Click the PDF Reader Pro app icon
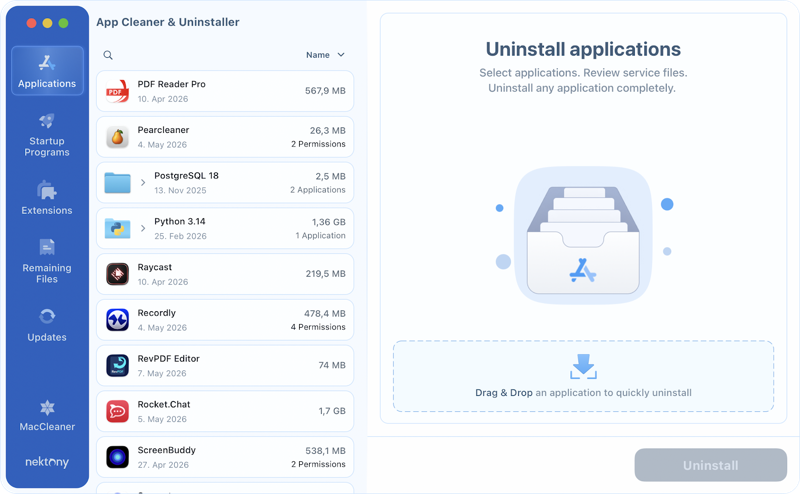The height and width of the screenshot is (494, 800). [x=117, y=91]
